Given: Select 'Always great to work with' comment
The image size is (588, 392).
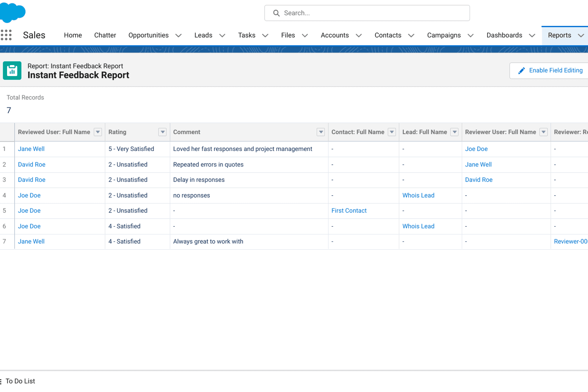Looking at the screenshot, I should tap(249, 241).
